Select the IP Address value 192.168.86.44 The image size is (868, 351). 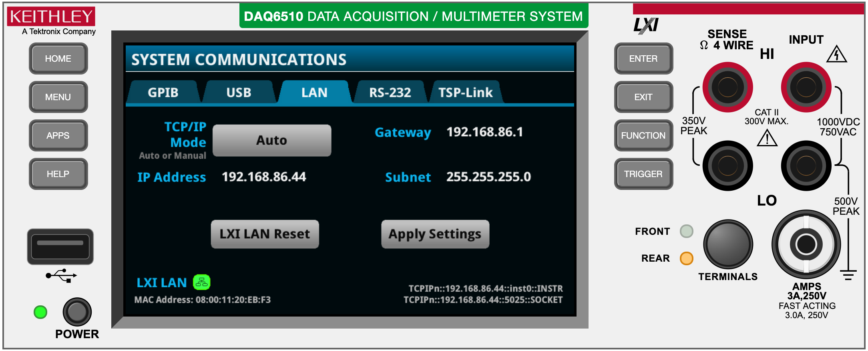264,177
